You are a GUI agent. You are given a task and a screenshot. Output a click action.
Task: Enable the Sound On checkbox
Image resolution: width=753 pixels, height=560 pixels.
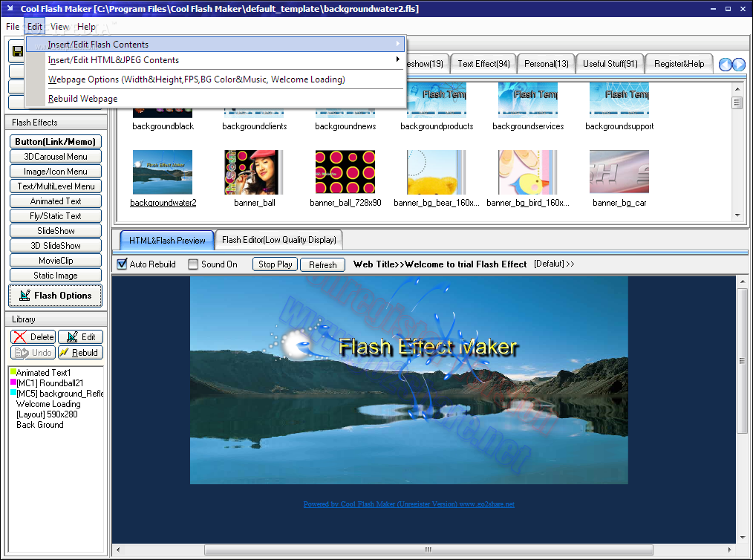click(193, 264)
